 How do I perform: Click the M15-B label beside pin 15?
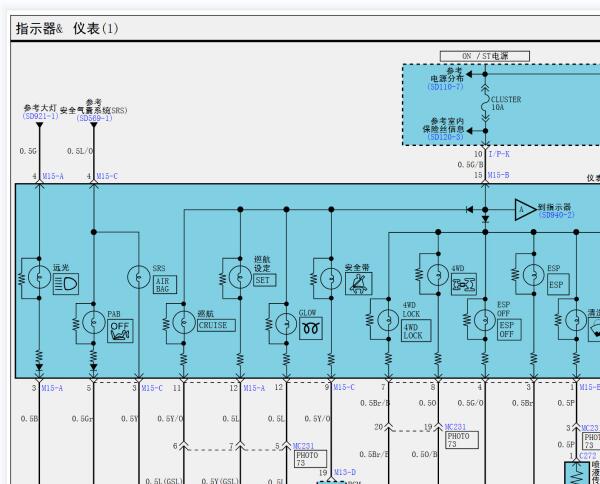(499, 175)
